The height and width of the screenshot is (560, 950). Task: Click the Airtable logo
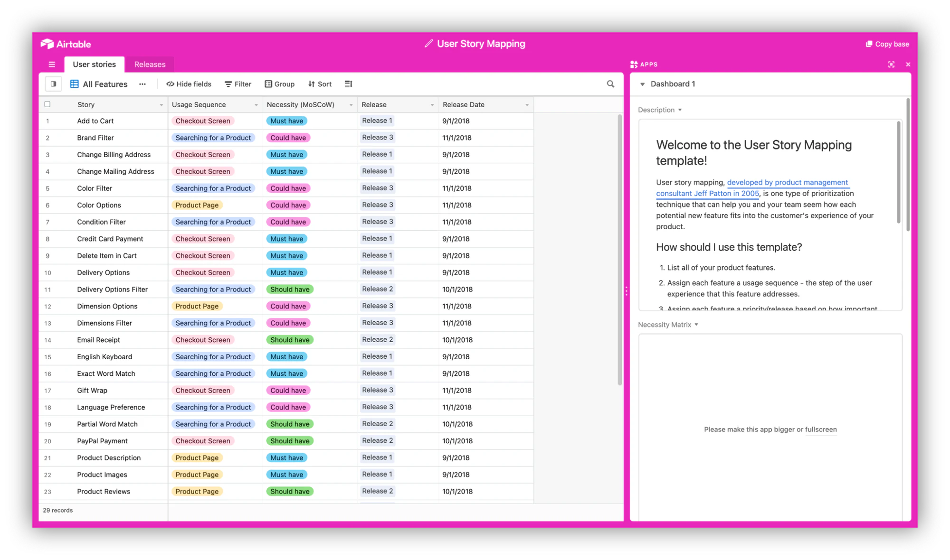(x=66, y=44)
